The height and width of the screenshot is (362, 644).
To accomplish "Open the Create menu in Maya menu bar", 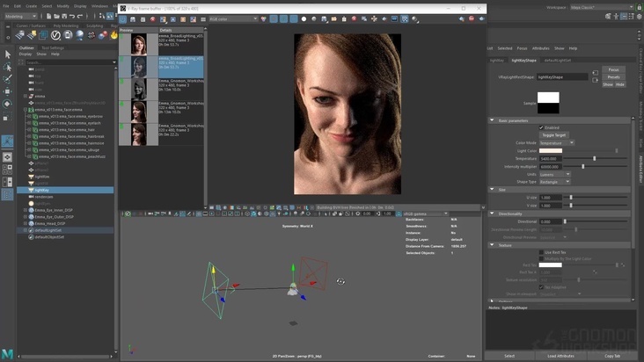I will pos(31,6).
